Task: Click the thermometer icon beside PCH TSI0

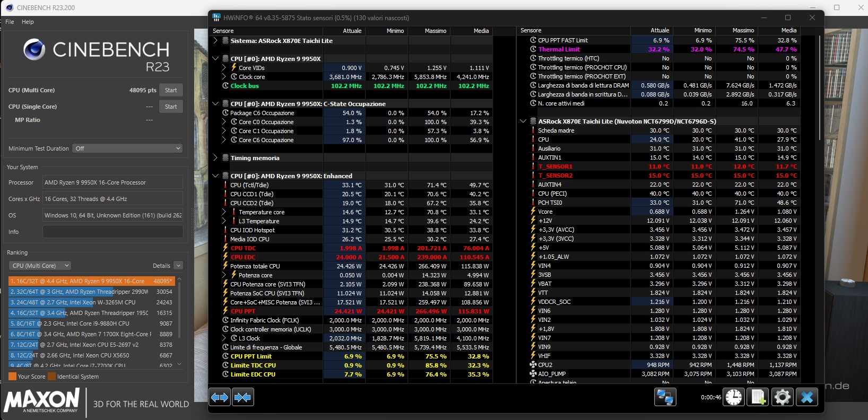Action: coord(533,203)
